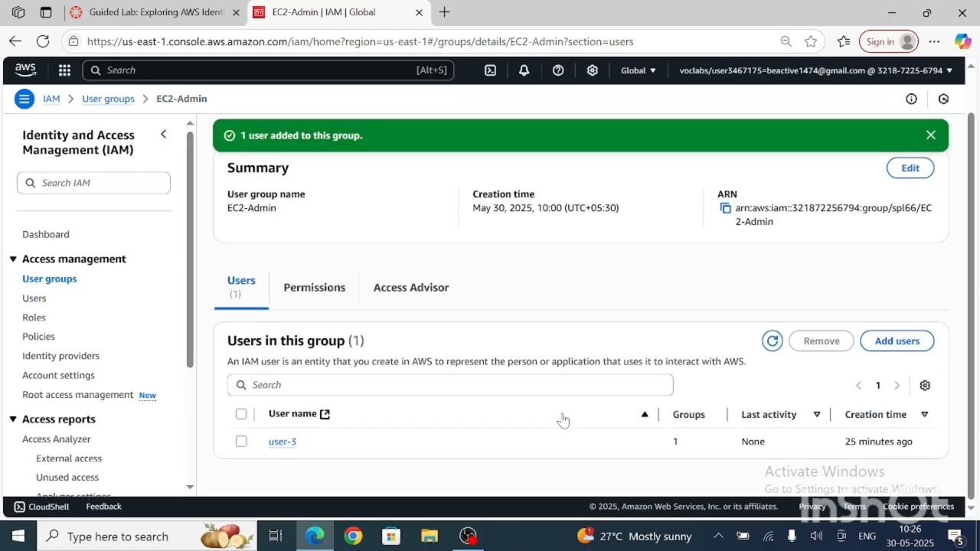Open CloudShell in the footer

tap(41, 507)
